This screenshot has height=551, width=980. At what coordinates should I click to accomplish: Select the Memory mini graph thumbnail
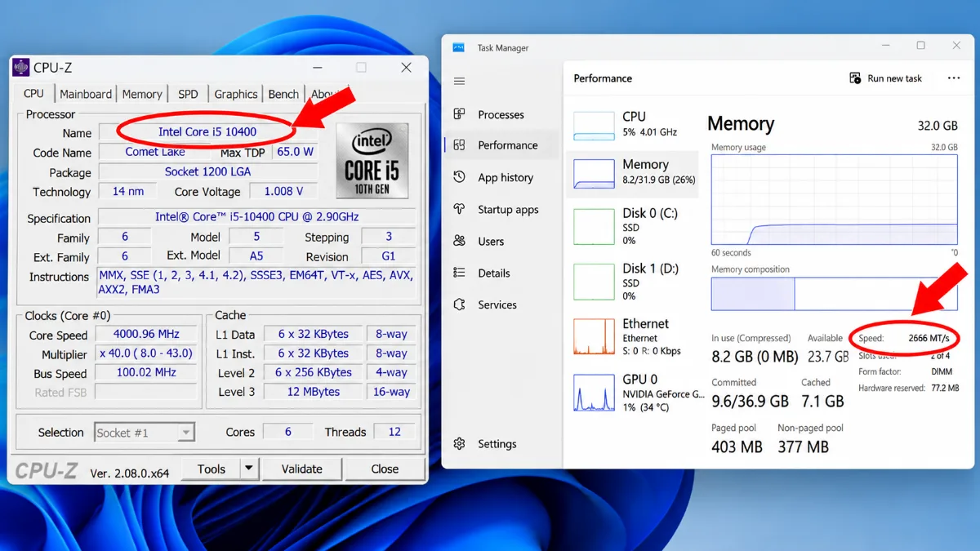point(594,173)
